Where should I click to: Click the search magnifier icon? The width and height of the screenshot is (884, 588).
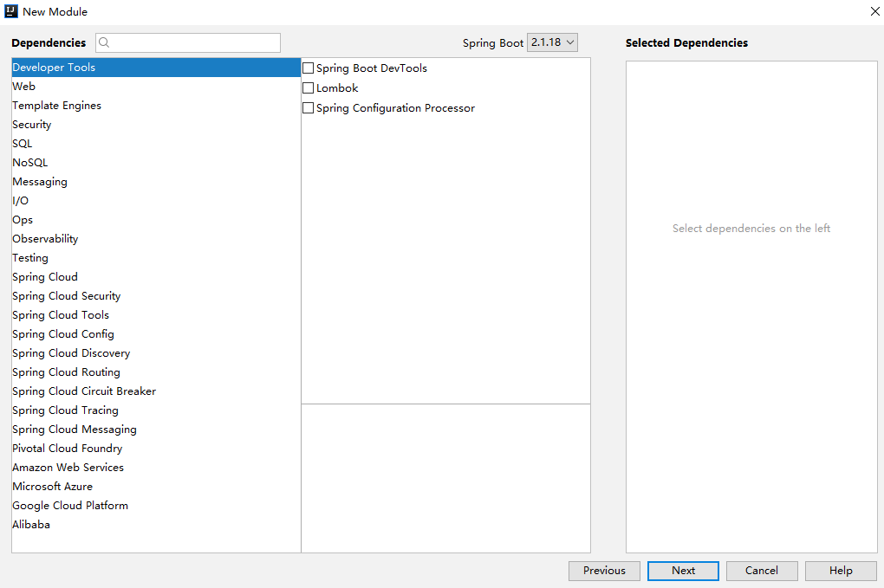click(104, 42)
